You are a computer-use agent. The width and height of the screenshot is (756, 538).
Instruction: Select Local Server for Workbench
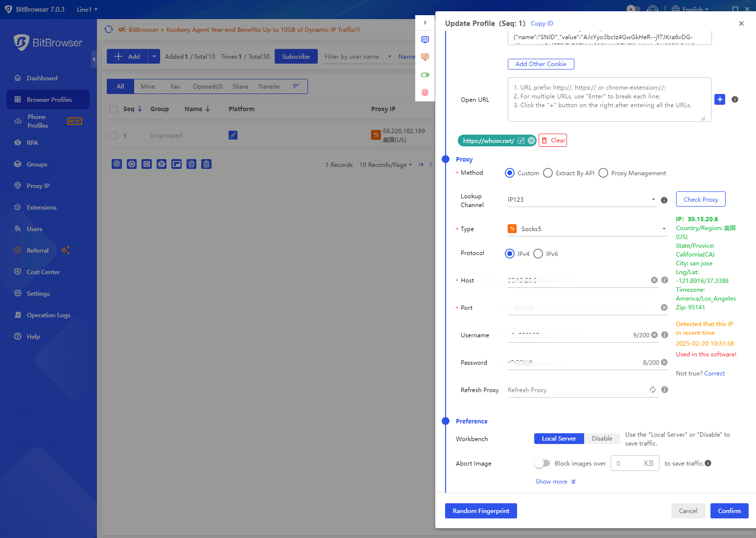(x=559, y=439)
